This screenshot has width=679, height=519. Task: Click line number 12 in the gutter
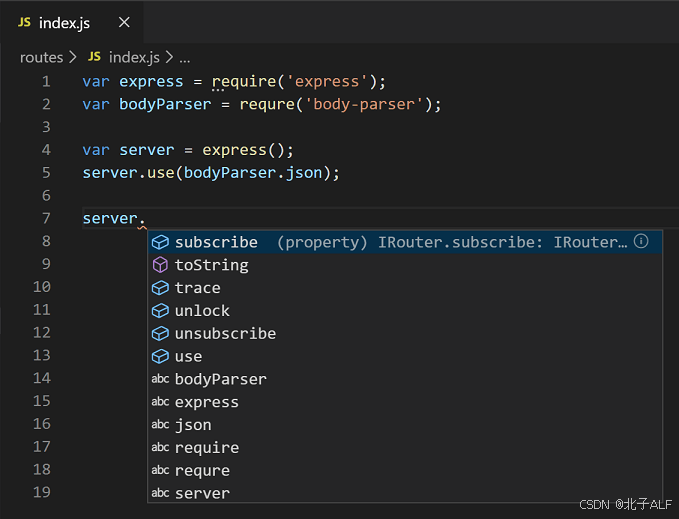pyautogui.click(x=42, y=332)
